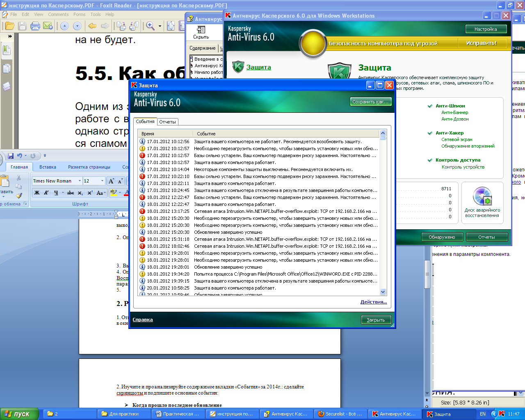This screenshot has width=525, height=420.
Task: Sort events by the Время column header
Action: [166, 134]
